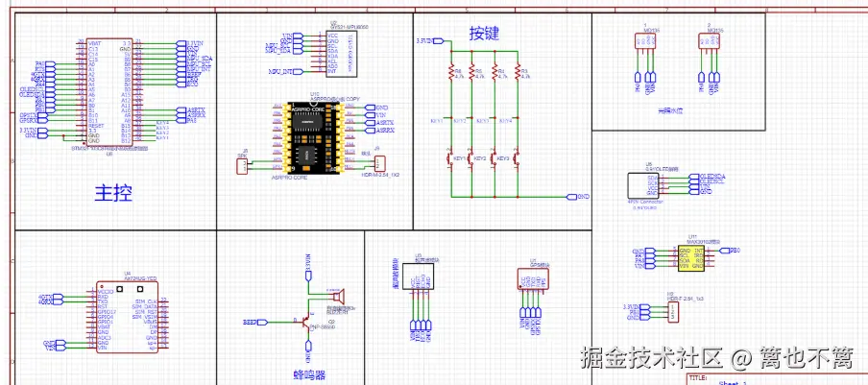The height and width of the screenshot is (385, 868).
Task: Select the STM32 main controller chip U8
Action: tap(109, 92)
